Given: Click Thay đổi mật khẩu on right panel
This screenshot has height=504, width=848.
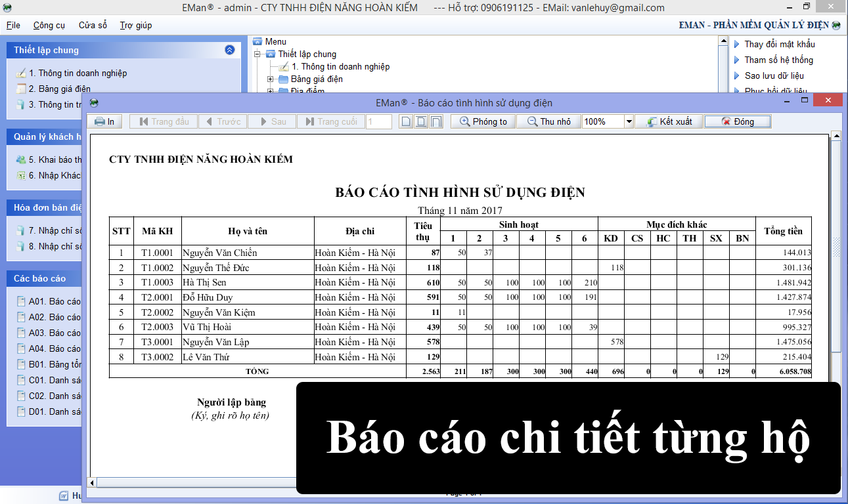Looking at the screenshot, I should pos(779,44).
